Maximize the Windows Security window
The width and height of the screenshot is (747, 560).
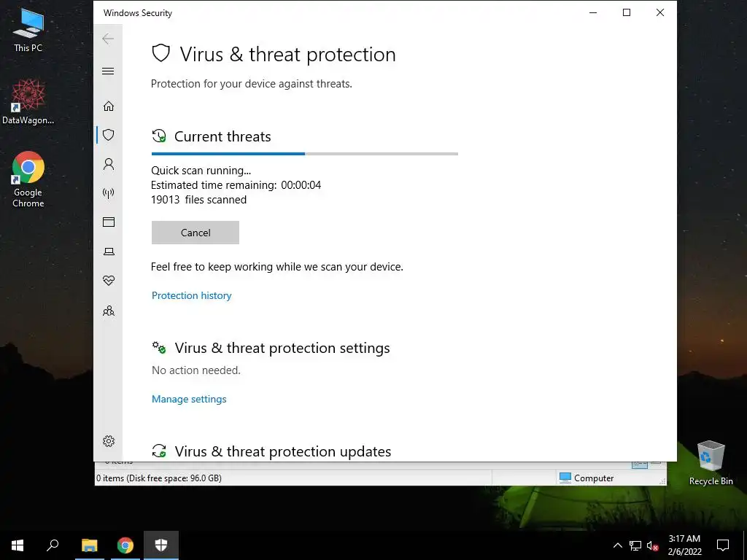[x=627, y=12]
